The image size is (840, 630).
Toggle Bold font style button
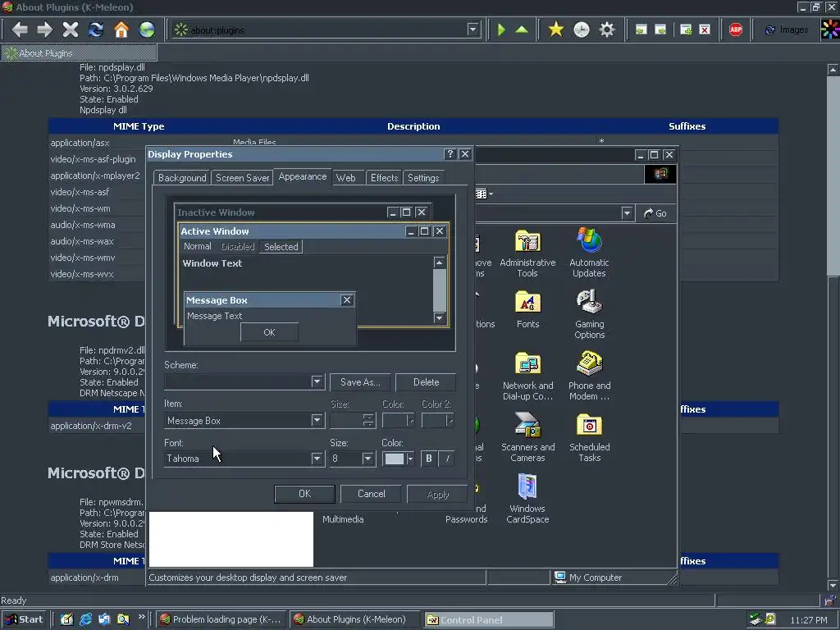[428, 459]
